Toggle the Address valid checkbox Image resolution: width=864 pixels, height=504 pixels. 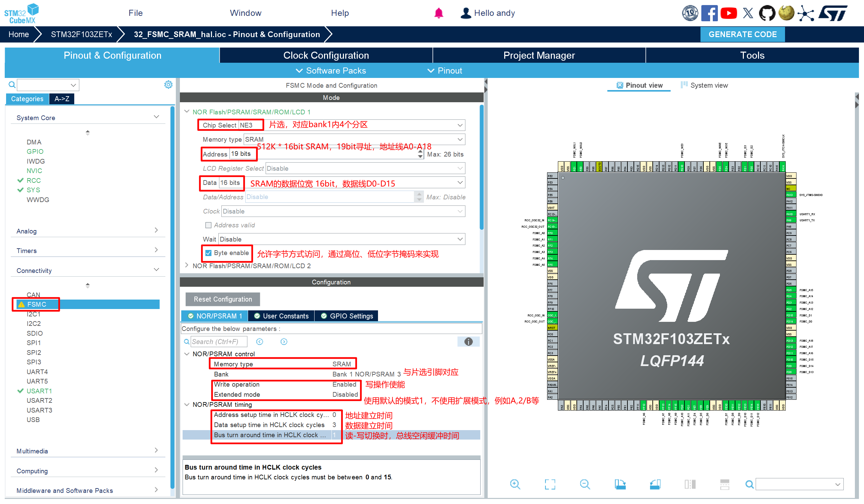point(208,225)
